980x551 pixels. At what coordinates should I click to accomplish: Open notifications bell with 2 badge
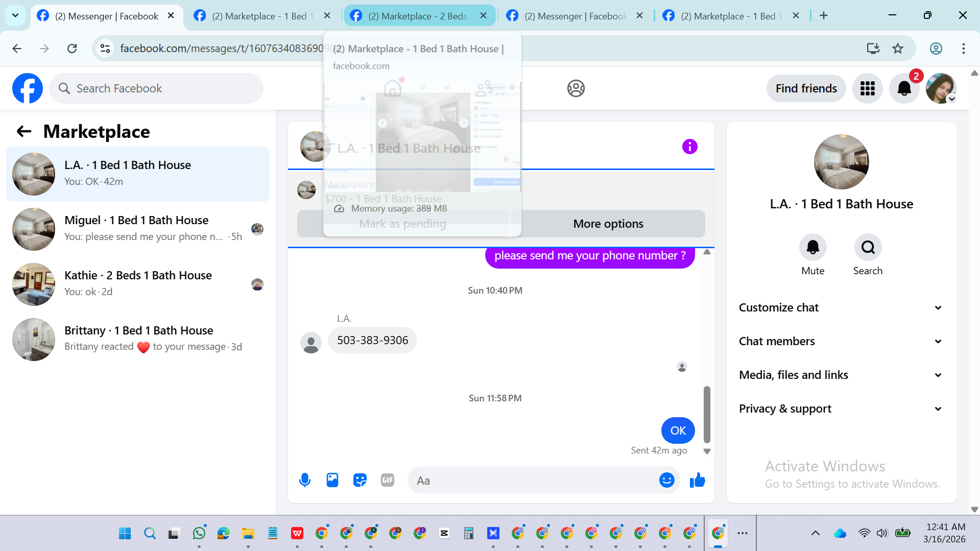[x=904, y=88]
